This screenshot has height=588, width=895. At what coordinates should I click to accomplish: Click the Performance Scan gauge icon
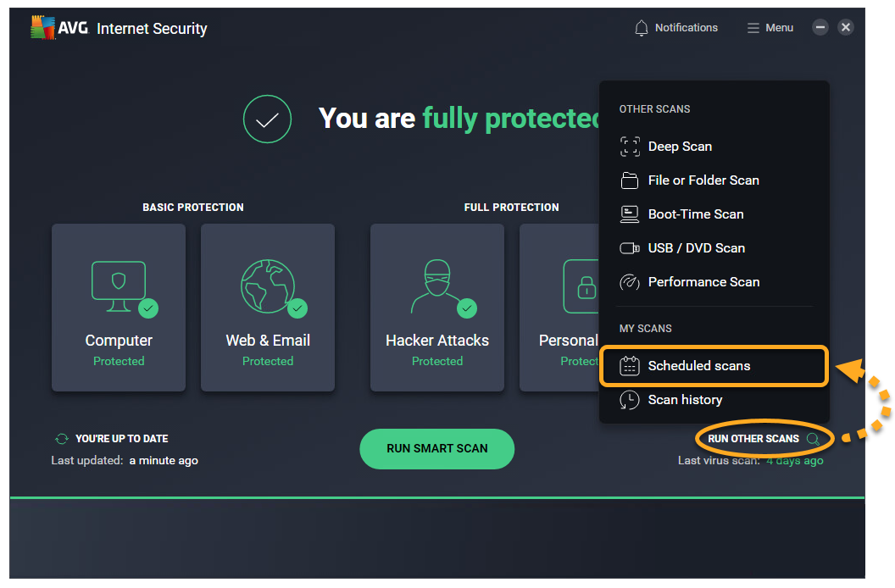coord(630,282)
